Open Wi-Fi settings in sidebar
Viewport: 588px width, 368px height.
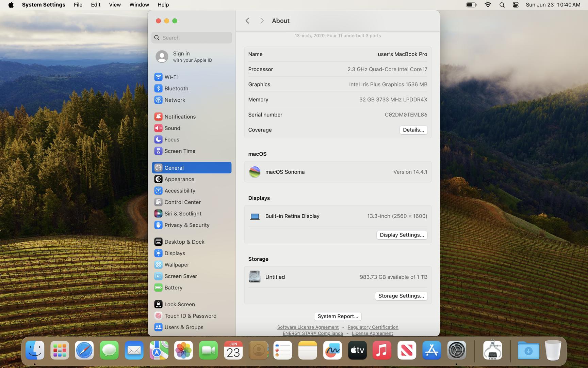pyautogui.click(x=192, y=77)
